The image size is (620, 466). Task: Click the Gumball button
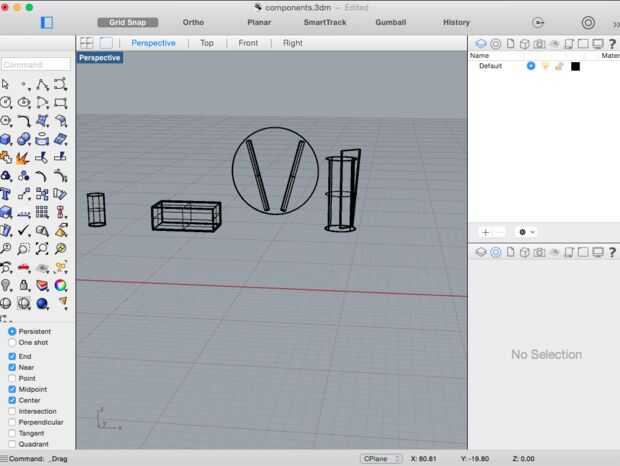click(x=390, y=22)
